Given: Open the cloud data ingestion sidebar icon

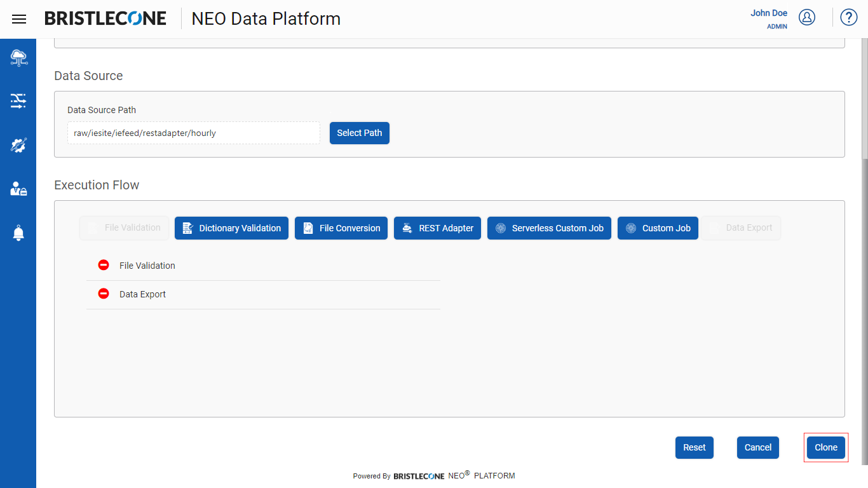Looking at the screenshot, I should [18, 58].
